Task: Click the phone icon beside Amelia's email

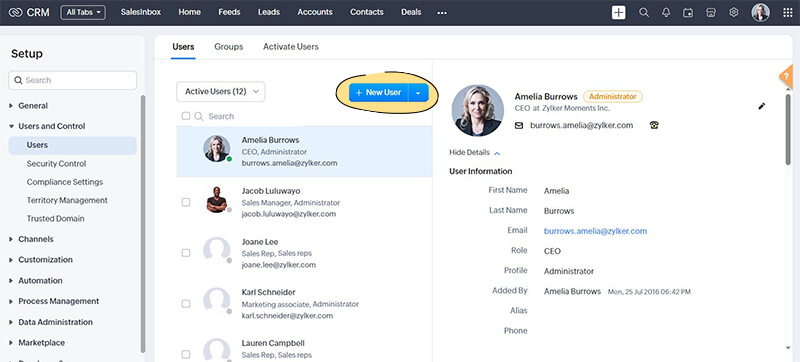Action: click(654, 125)
